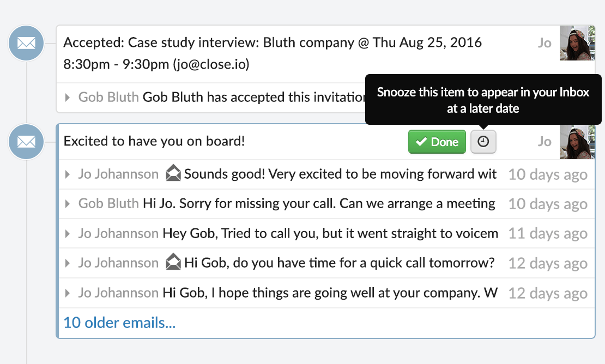Expand the Tried to call you message
605x364 pixels.
tap(68, 233)
